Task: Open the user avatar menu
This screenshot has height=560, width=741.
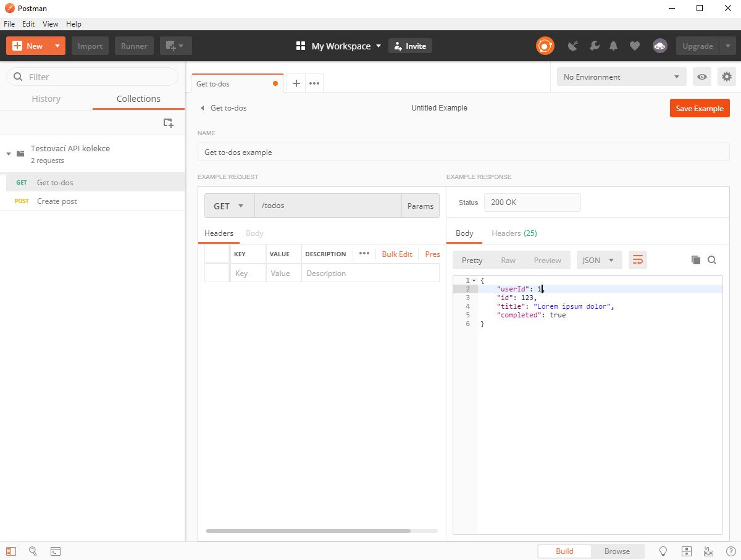Action: point(659,46)
